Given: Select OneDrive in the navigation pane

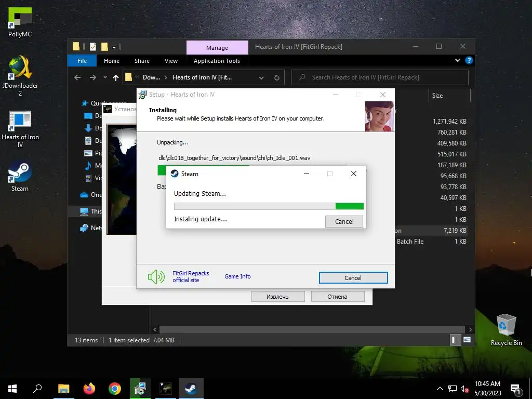Looking at the screenshot, I should pyautogui.click(x=91, y=195).
